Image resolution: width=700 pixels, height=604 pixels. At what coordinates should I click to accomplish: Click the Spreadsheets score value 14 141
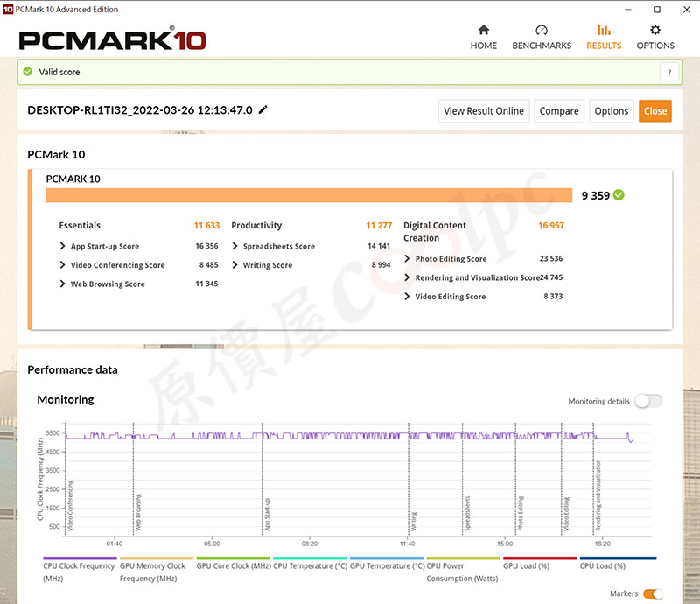click(x=379, y=246)
